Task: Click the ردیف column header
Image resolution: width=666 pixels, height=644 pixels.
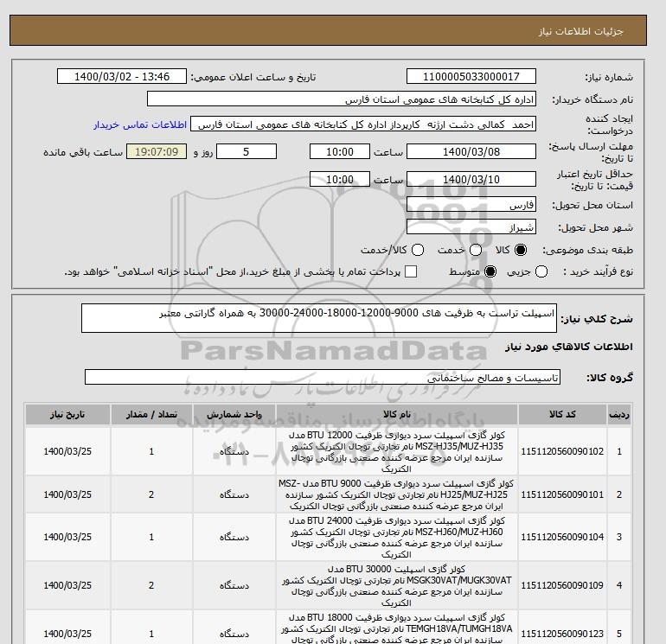Action: [x=618, y=414]
